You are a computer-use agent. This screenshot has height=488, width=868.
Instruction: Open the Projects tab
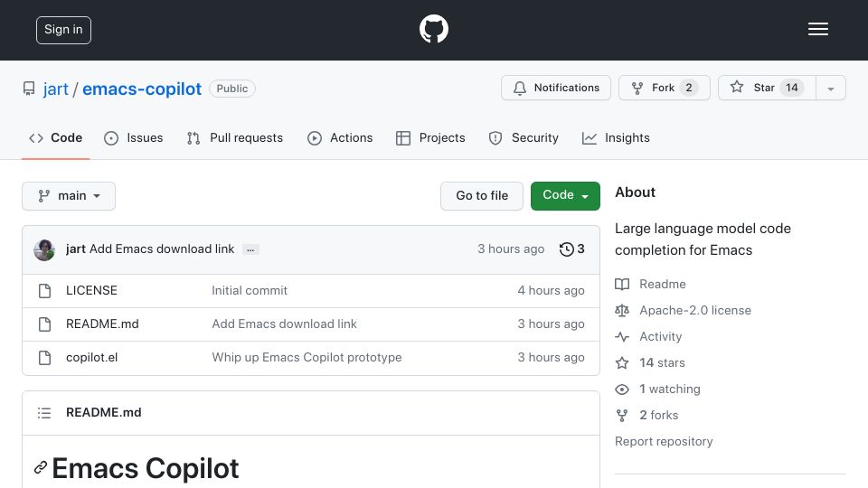point(430,137)
